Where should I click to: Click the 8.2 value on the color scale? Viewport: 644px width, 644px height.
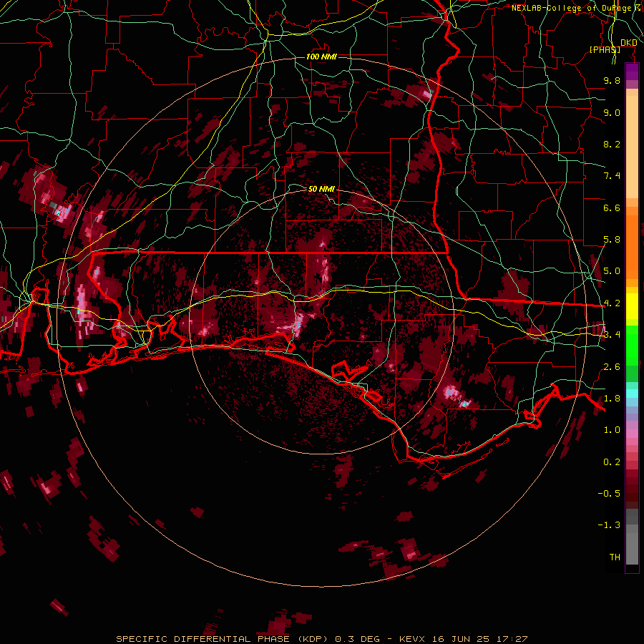pyautogui.click(x=612, y=144)
